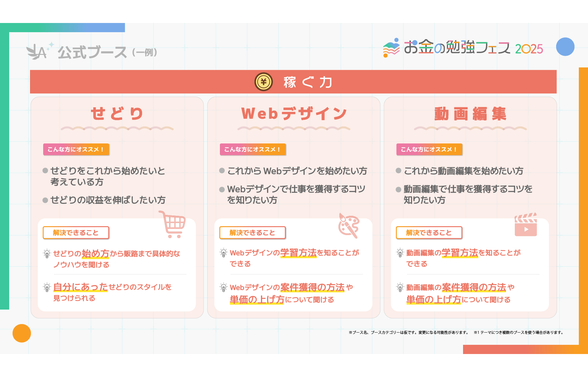Viewport: 588px width, 377px height.
Task: Click the paint palette icon
Action: tap(349, 226)
